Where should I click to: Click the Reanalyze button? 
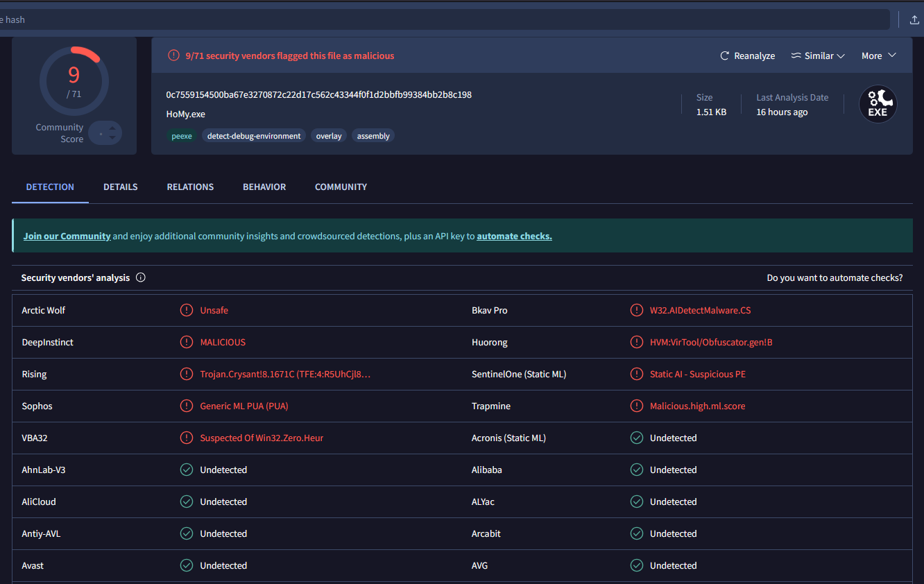[x=747, y=55]
